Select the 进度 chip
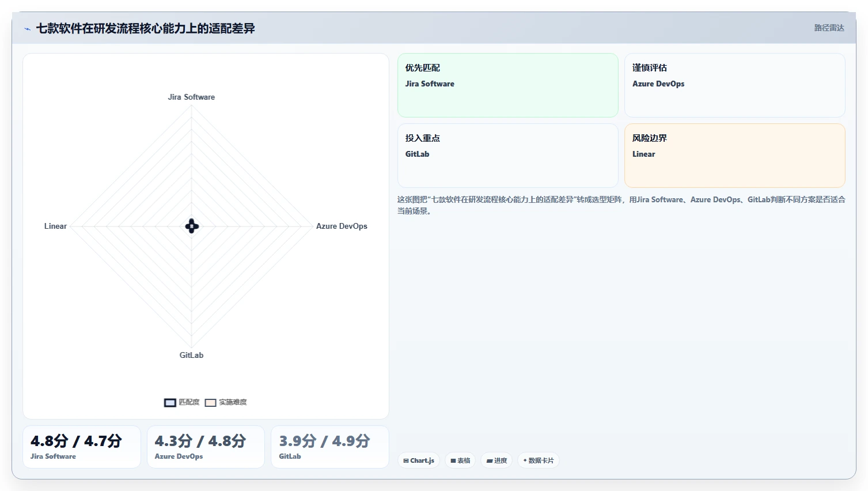 click(x=496, y=460)
